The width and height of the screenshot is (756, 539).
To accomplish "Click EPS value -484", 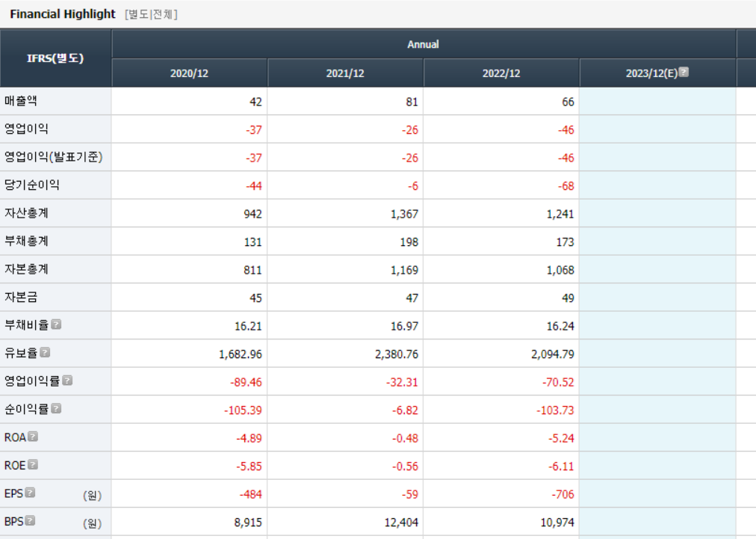I will point(251,493).
